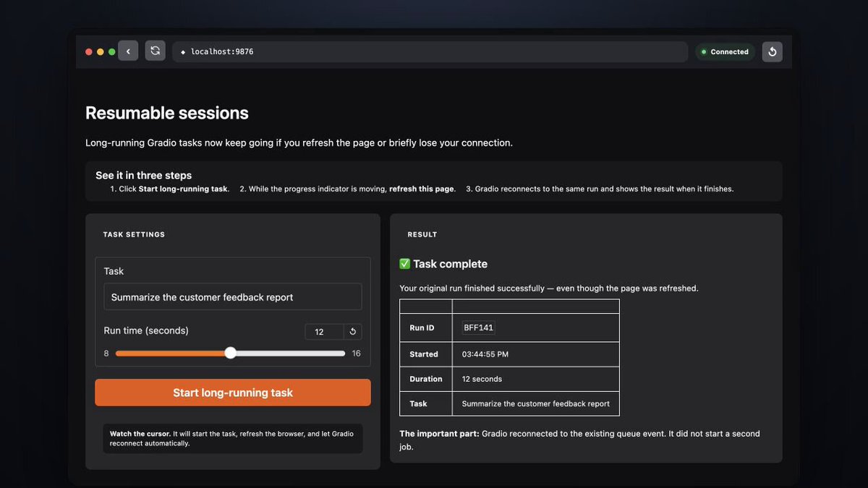
Task: Close the window with the red button
Action: [89, 52]
